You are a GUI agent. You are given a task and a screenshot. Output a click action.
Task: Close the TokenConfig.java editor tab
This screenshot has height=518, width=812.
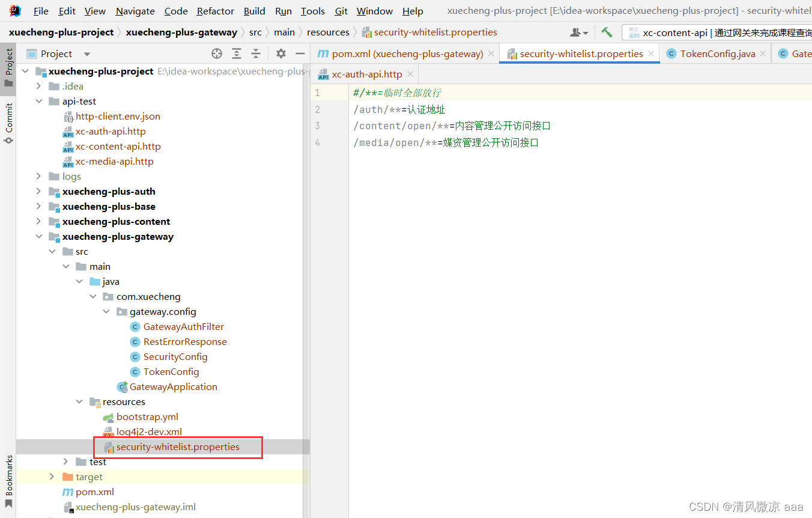(x=763, y=53)
